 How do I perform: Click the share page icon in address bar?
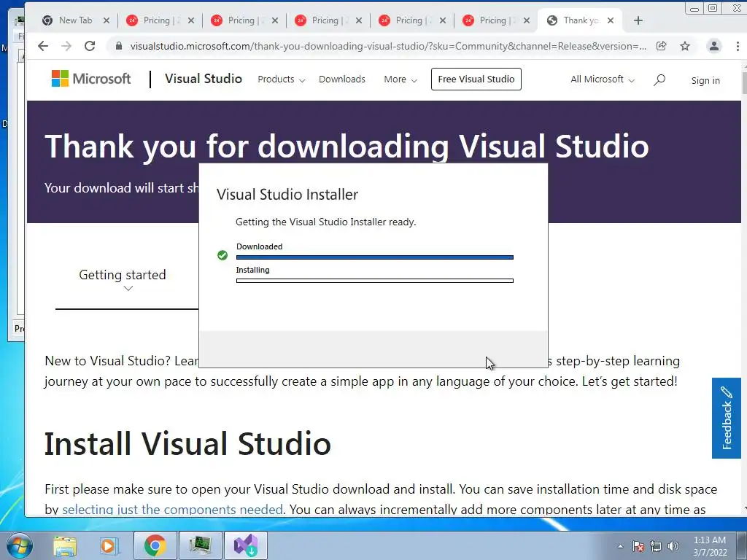pyautogui.click(x=661, y=46)
